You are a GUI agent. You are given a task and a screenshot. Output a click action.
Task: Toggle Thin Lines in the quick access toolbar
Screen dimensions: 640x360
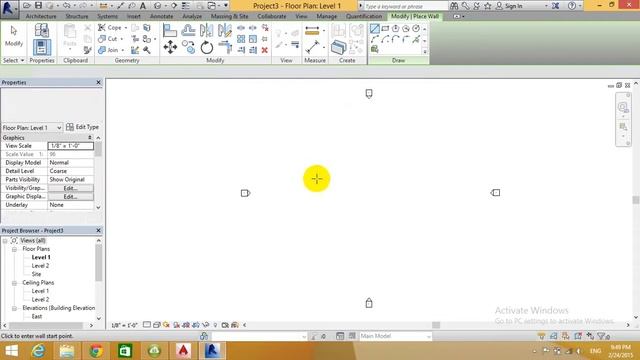tap(186, 6)
